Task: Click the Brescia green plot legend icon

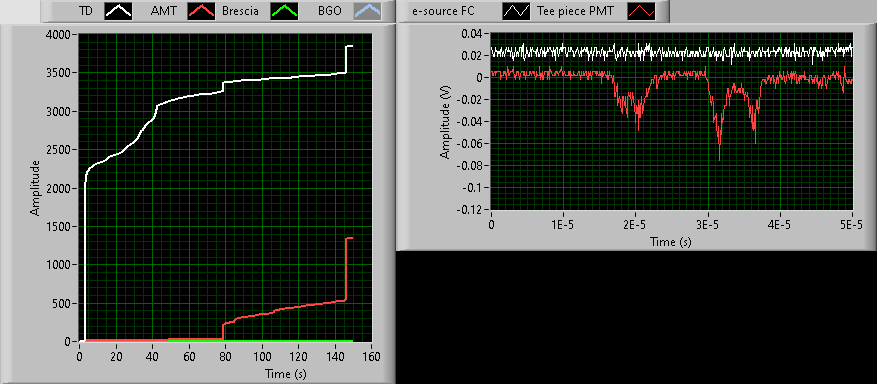Action: click(x=284, y=11)
